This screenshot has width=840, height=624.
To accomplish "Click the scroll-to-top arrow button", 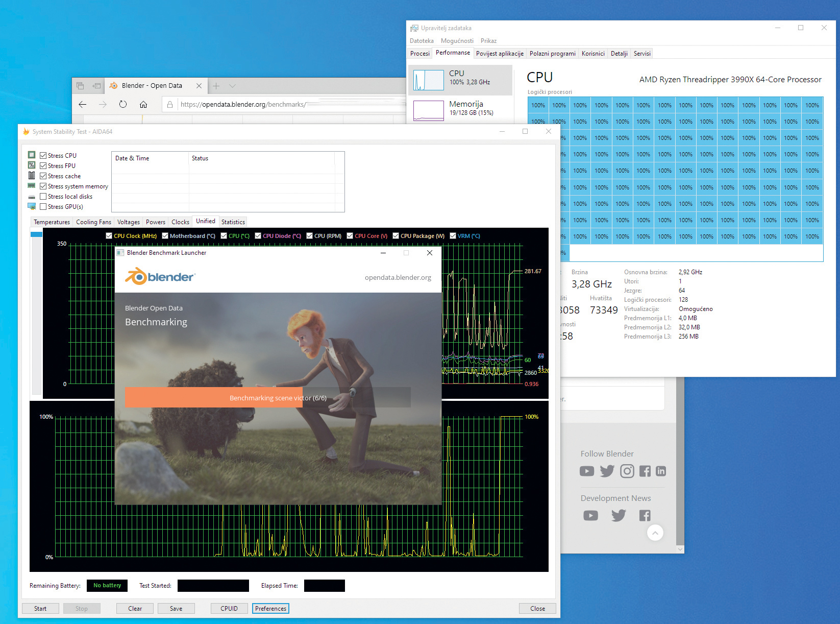I will click(x=655, y=533).
